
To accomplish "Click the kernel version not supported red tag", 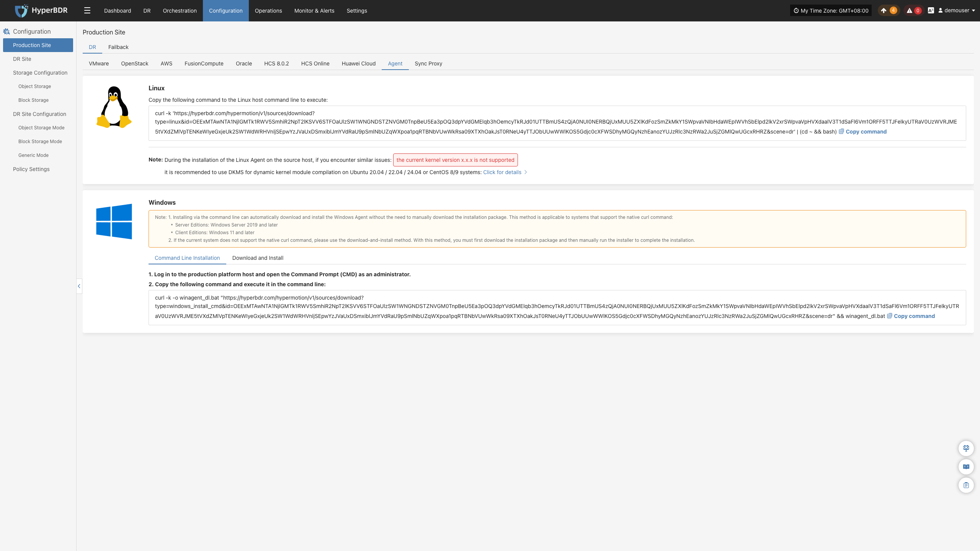I will point(455,160).
